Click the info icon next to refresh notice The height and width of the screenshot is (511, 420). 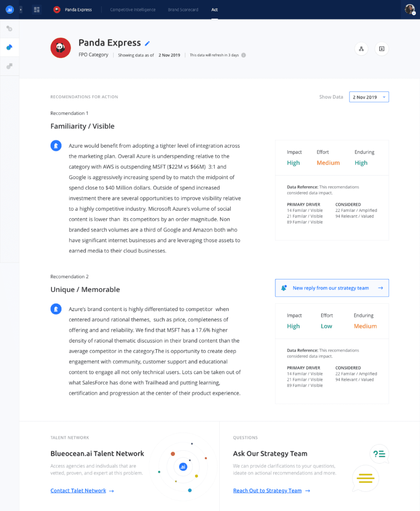click(x=244, y=55)
